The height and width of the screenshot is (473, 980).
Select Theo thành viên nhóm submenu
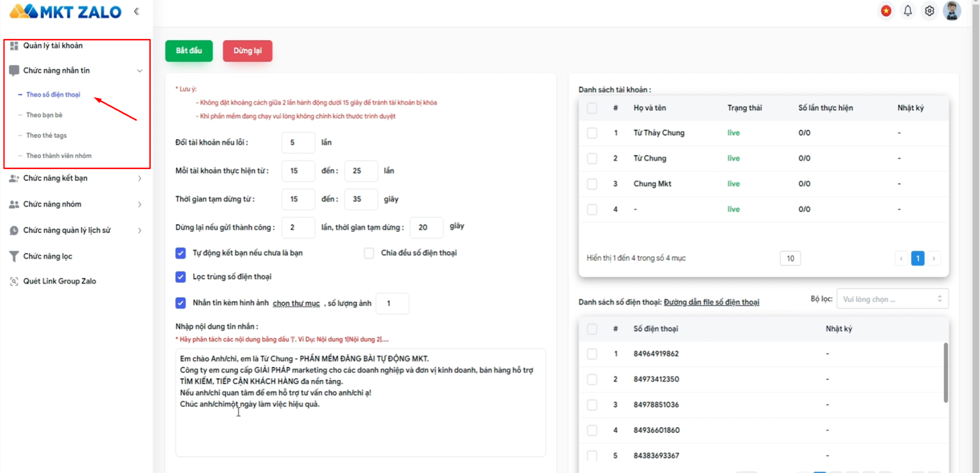click(x=59, y=155)
